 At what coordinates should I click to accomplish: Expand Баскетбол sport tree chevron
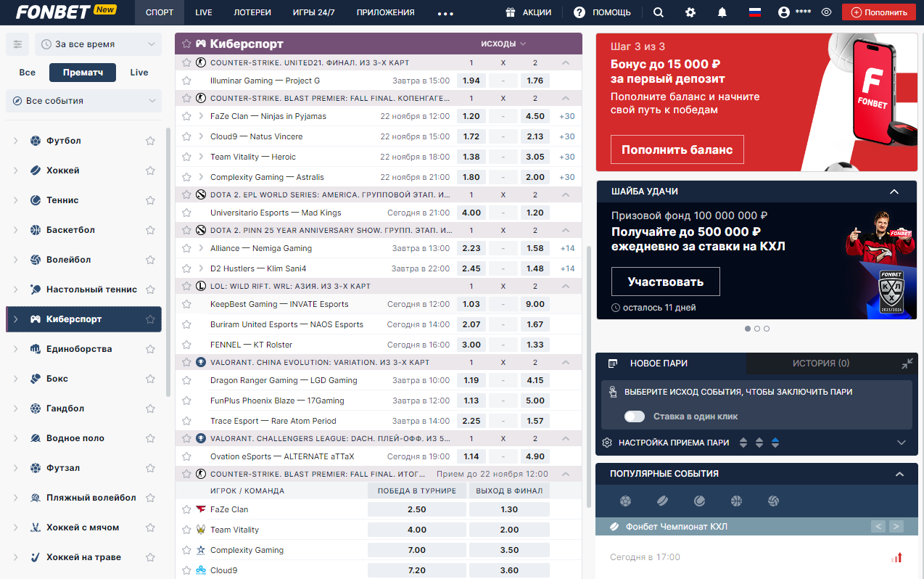click(16, 230)
